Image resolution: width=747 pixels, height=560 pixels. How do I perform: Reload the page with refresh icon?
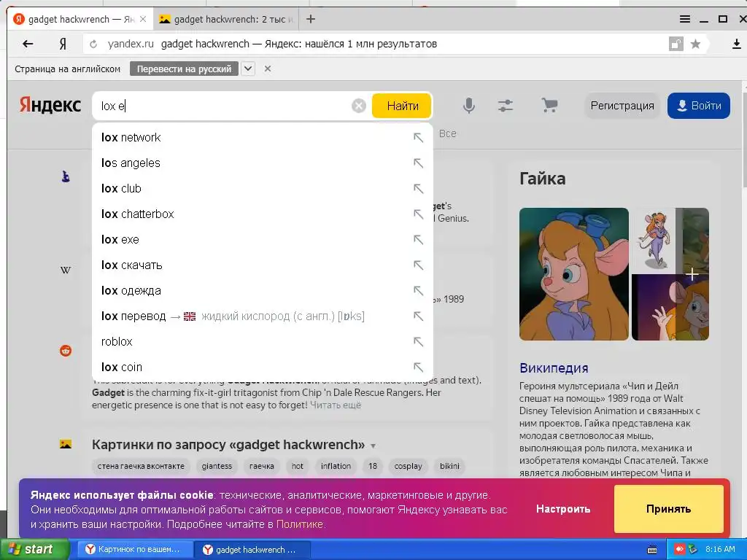tap(93, 44)
